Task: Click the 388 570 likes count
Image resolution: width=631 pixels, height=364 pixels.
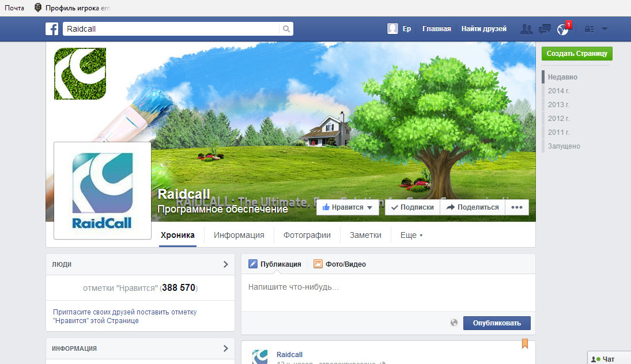Action: pyautogui.click(x=179, y=287)
